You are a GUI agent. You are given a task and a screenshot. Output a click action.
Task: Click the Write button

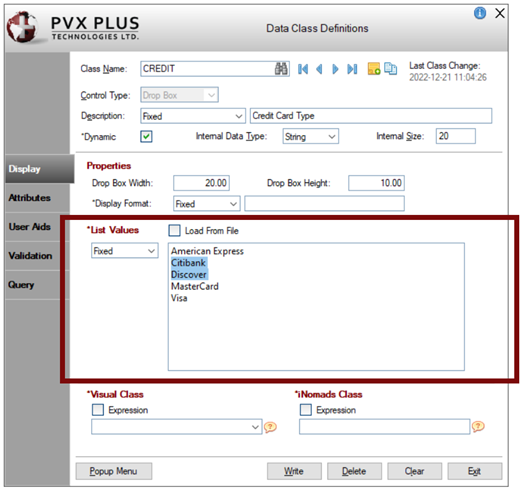[x=294, y=471]
